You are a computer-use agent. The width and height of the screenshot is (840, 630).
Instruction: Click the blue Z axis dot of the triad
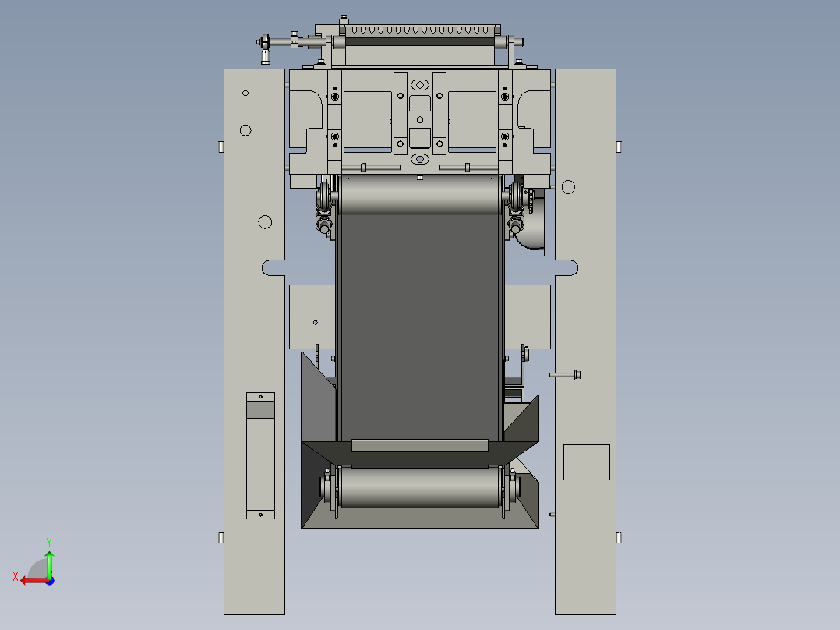(x=50, y=581)
